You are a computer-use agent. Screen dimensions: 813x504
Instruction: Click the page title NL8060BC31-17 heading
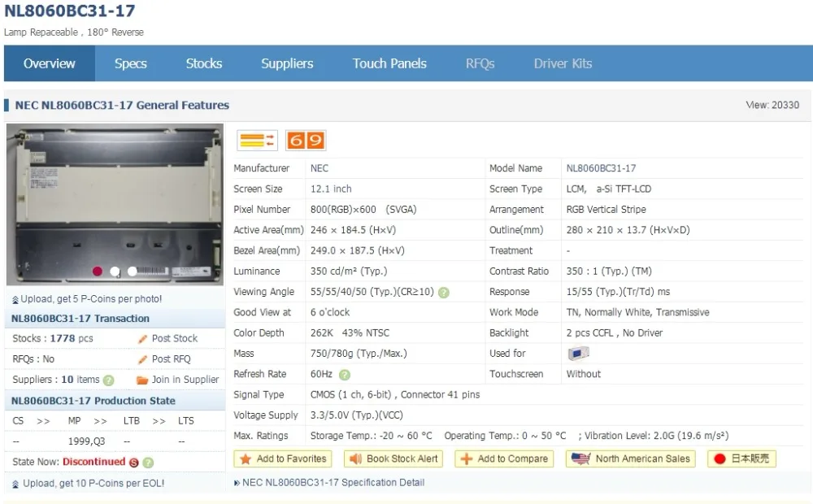point(69,11)
